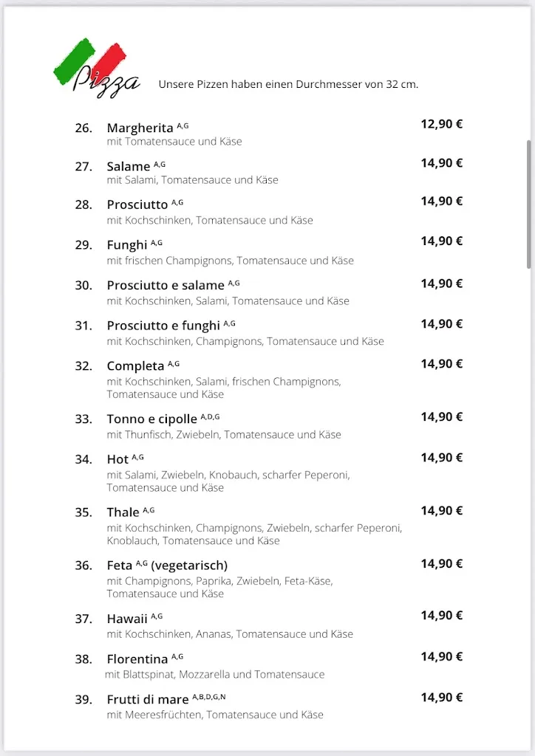
Task: Click the vertical scrollbar thumb
Action: (528, 204)
